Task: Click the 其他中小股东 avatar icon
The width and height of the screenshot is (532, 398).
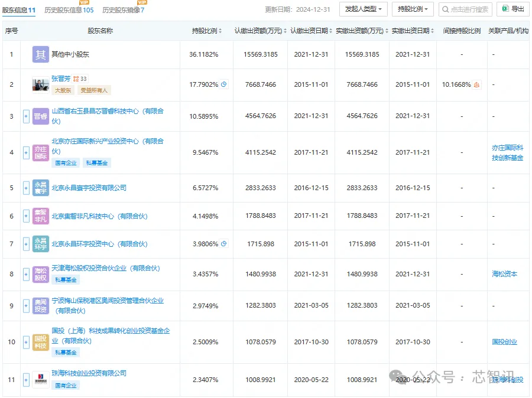Action: (41, 54)
